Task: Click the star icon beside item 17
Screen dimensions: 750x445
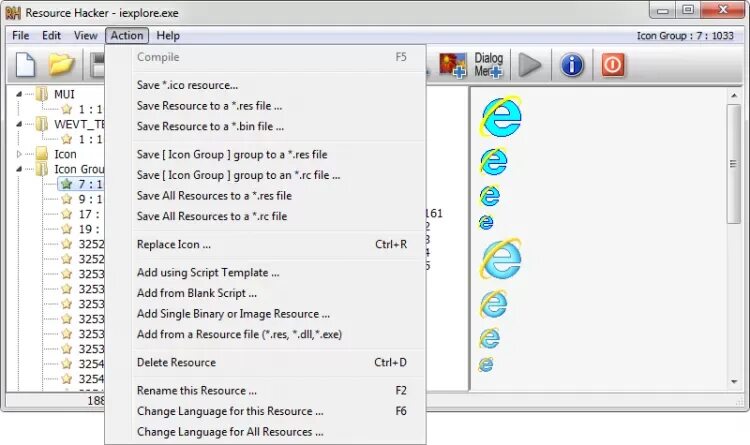Action: point(66,214)
